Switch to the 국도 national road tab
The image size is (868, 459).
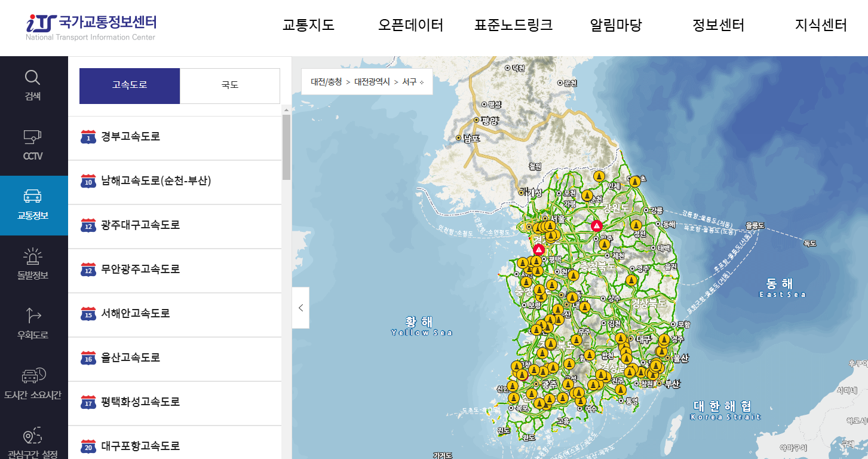229,85
